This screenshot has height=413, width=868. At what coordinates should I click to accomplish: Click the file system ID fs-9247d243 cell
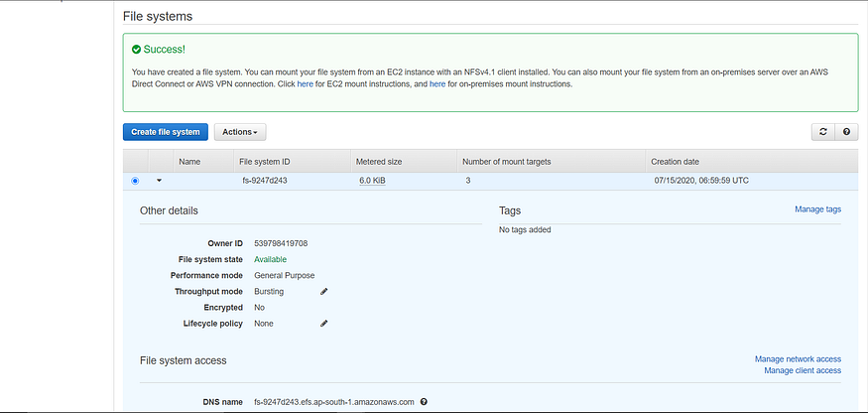pyautogui.click(x=265, y=181)
